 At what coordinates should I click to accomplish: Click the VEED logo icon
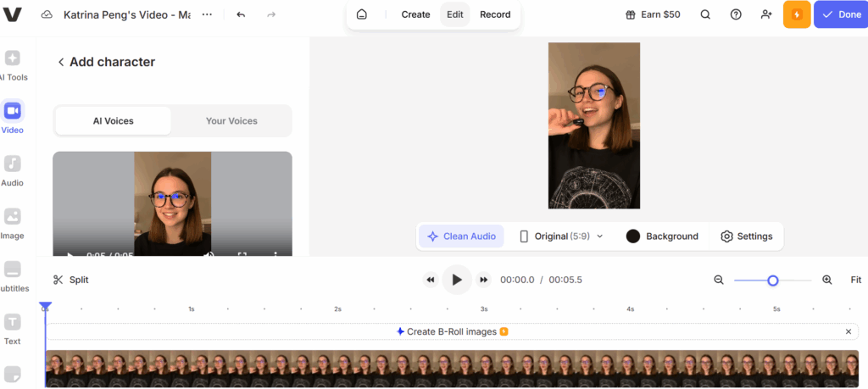pos(12,15)
